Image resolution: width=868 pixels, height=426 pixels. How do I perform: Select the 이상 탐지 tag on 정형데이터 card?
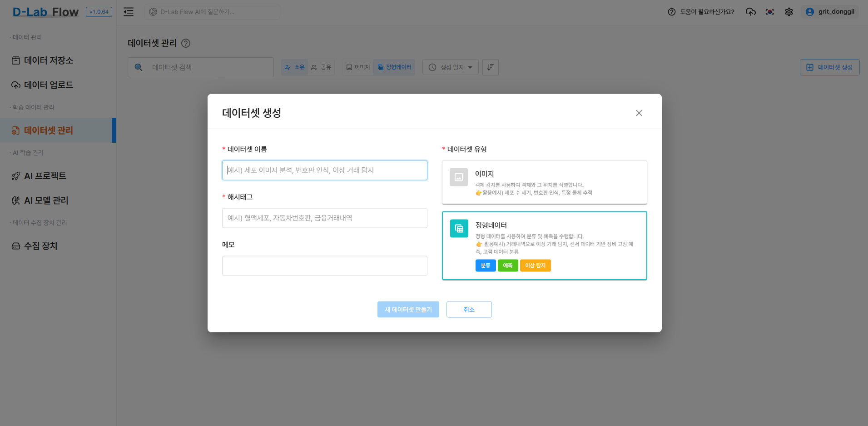[535, 265]
